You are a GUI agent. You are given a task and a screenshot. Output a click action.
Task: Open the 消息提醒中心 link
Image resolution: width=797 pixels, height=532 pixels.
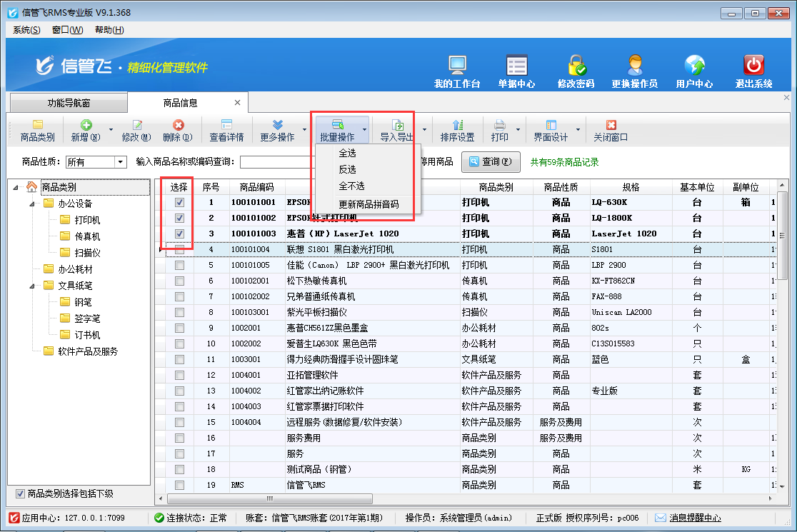pos(694,518)
